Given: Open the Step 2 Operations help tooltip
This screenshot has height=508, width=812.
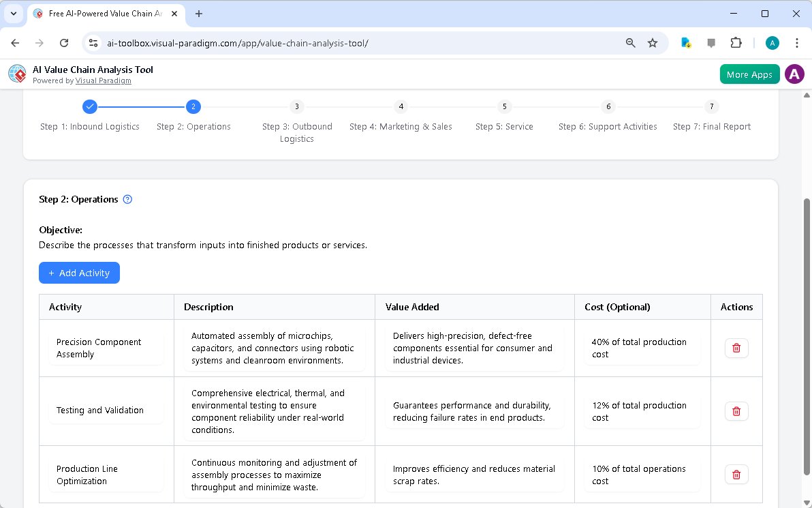Looking at the screenshot, I should click(127, 199).
